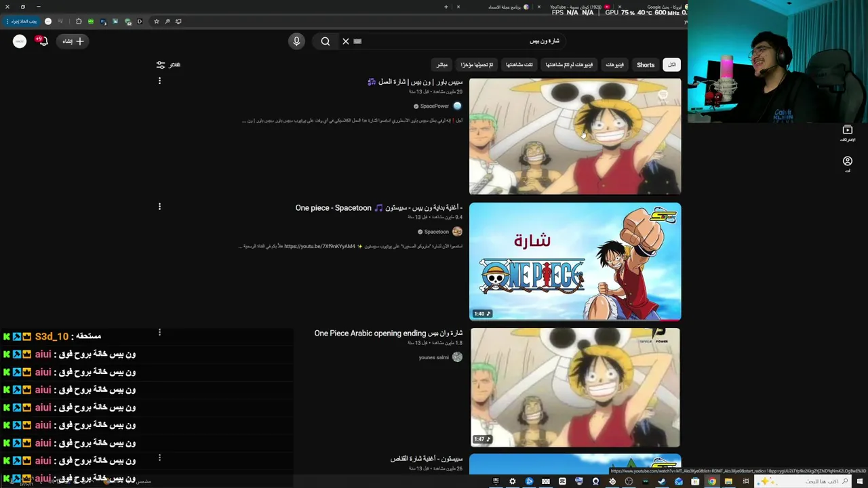Open File Explorer from the taskbar
The height and width of the screenshot is (488, 868).
pos(728,481)
